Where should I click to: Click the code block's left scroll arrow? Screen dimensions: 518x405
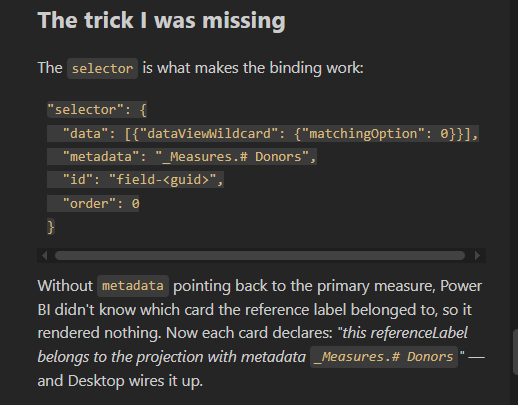[x=45, y=256]
